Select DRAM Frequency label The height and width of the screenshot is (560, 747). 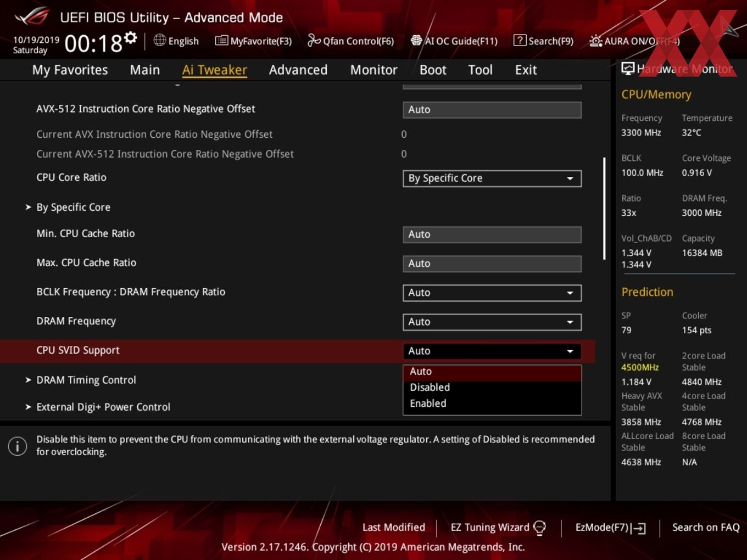click(76, 321)
